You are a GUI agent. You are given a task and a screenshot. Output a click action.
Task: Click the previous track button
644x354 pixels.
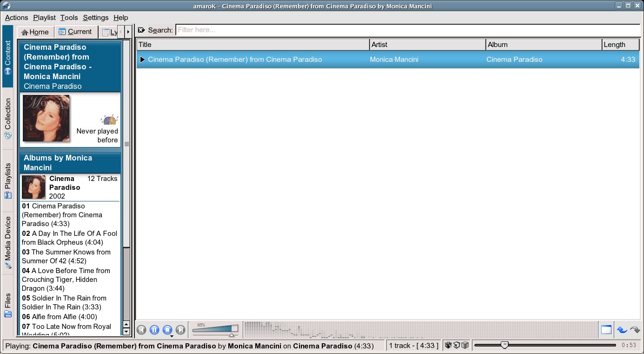point(142,330)
